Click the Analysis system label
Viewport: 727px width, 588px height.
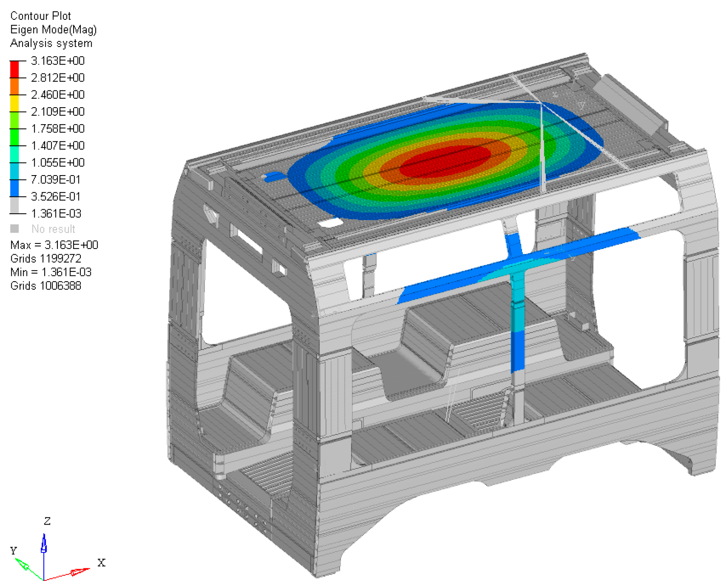[x=51, y=43]
